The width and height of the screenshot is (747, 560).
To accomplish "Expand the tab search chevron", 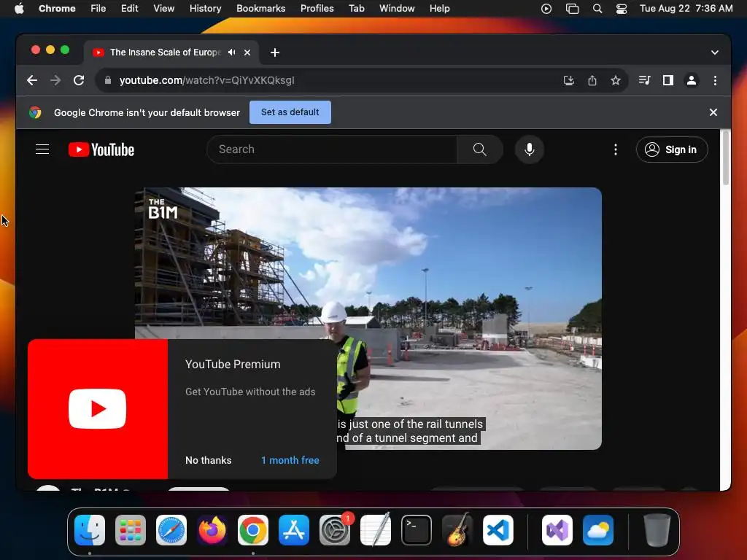I will [715, 52].
